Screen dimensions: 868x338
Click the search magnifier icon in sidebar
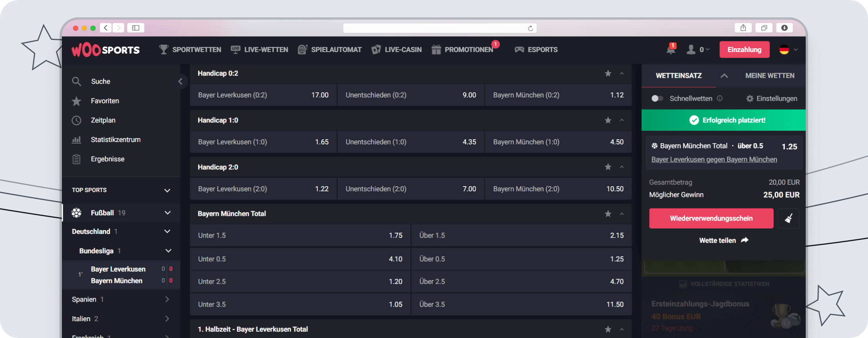(76, 81)
